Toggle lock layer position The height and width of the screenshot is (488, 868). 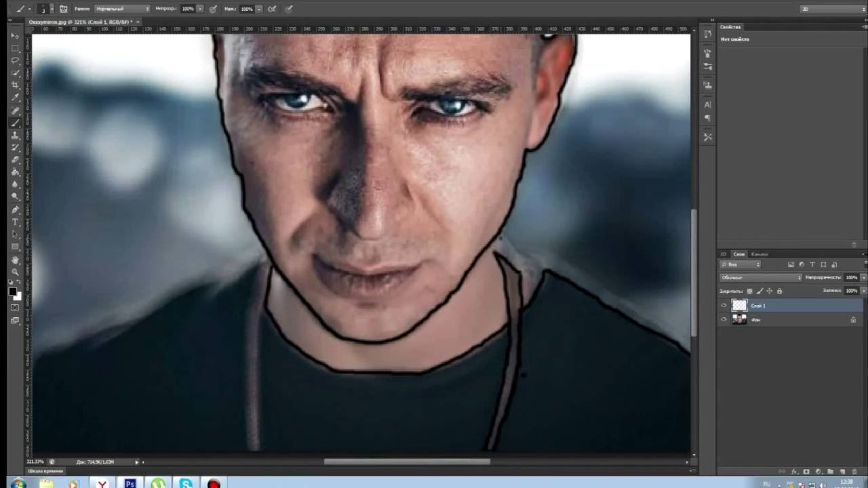pyautogui.click(x=770, y=291)
